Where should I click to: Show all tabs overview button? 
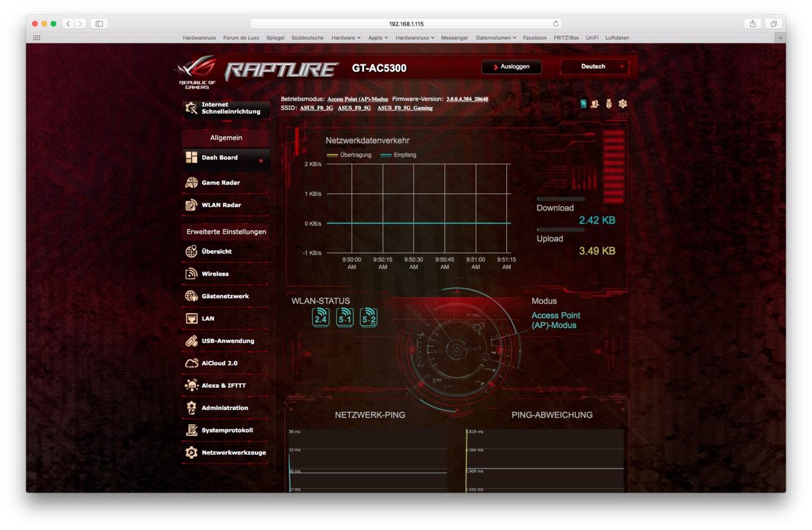click(773, 23)
